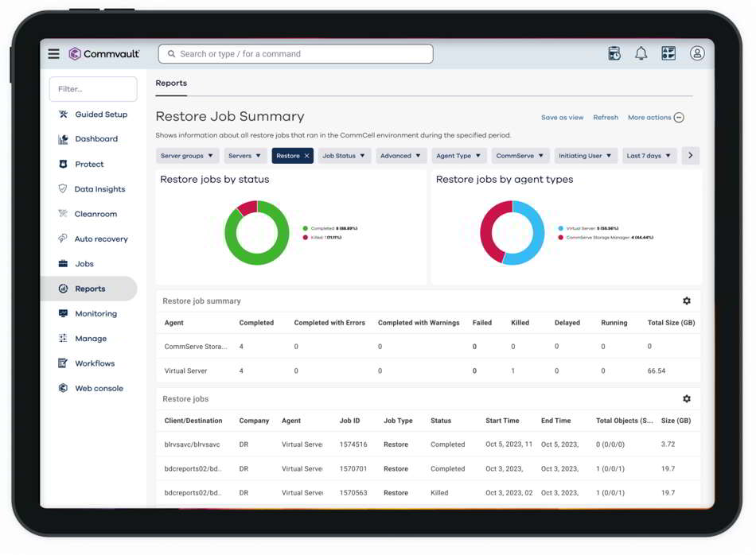Click the search magnifier icon
The image size is (756, 555).
171,54
